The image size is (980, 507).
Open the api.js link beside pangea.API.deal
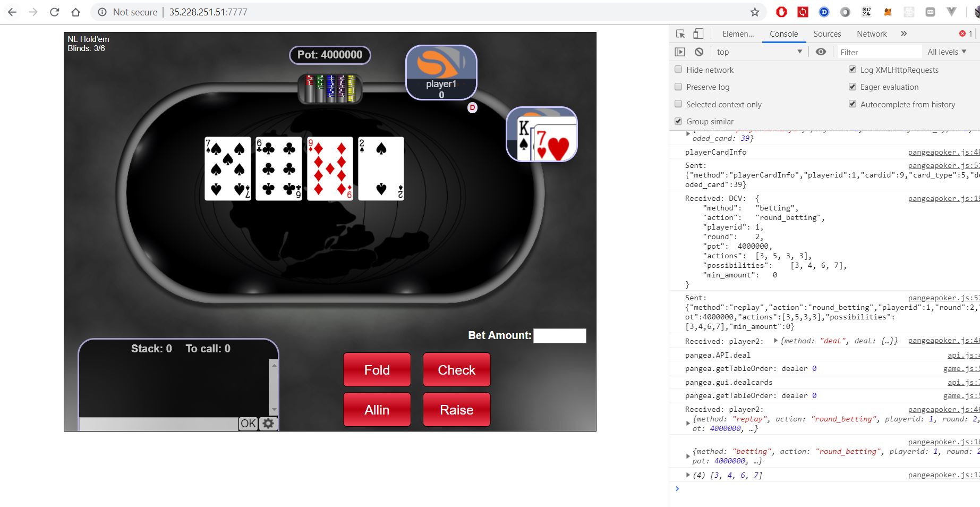click(964, 355)
